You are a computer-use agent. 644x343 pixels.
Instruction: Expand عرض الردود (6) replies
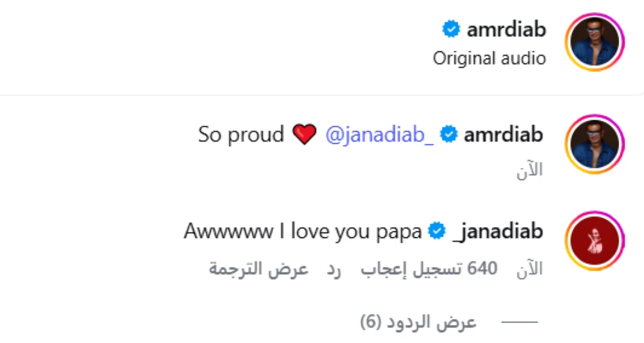click(418, 322)
